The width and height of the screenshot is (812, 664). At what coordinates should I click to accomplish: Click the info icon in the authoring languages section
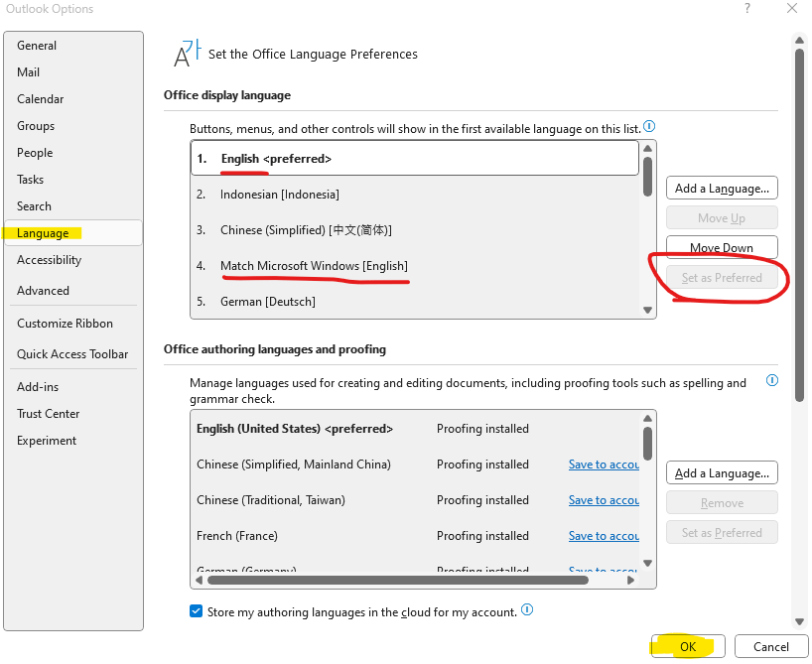pyautogui.click(x=772, y=380)
